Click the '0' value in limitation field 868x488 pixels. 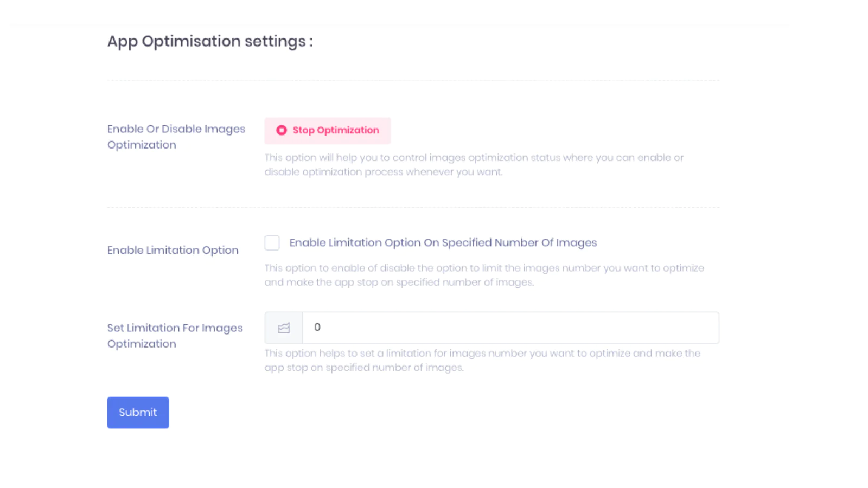coord(317,328)
